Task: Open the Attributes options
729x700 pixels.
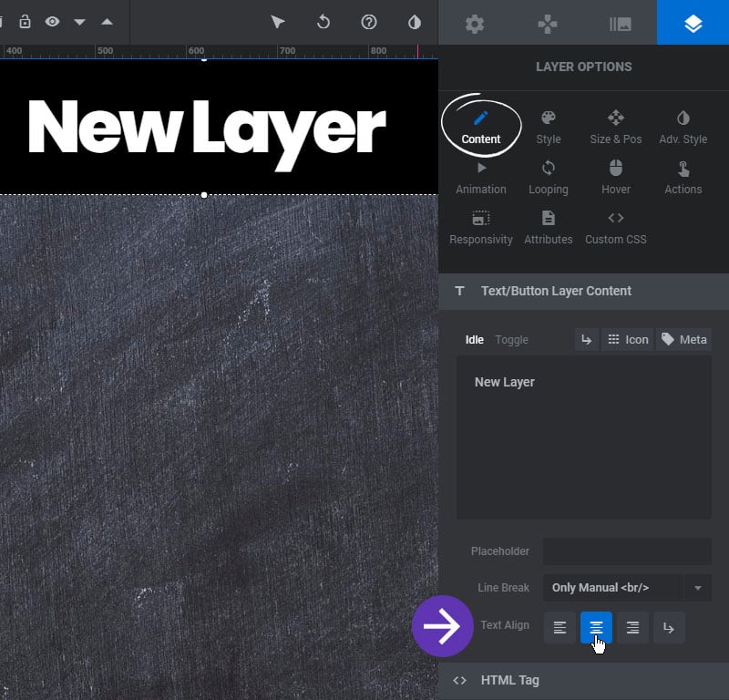Action: (549, 228)
